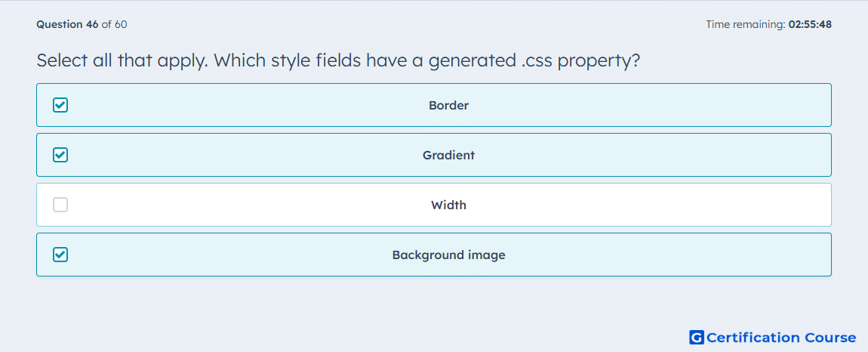This screenshot has width=868, height=352.
Task: Select the Gradient answer label
Action: click(x=448, y=155)
